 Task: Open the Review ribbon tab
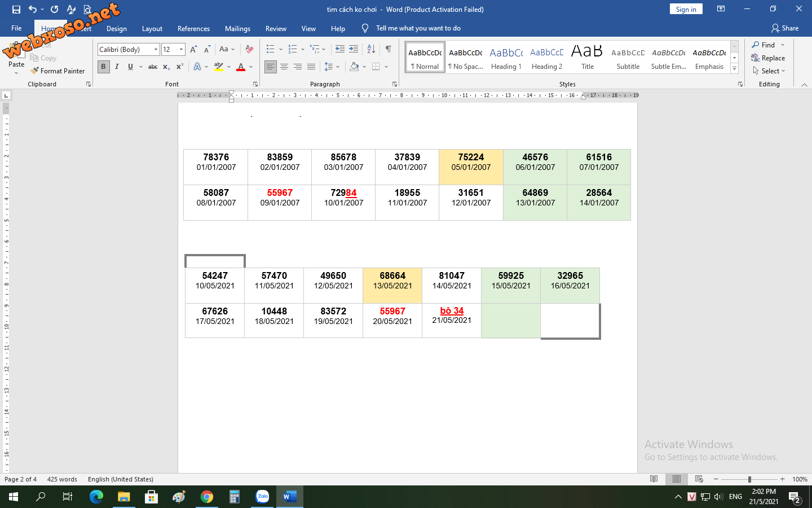click(276, 28)
